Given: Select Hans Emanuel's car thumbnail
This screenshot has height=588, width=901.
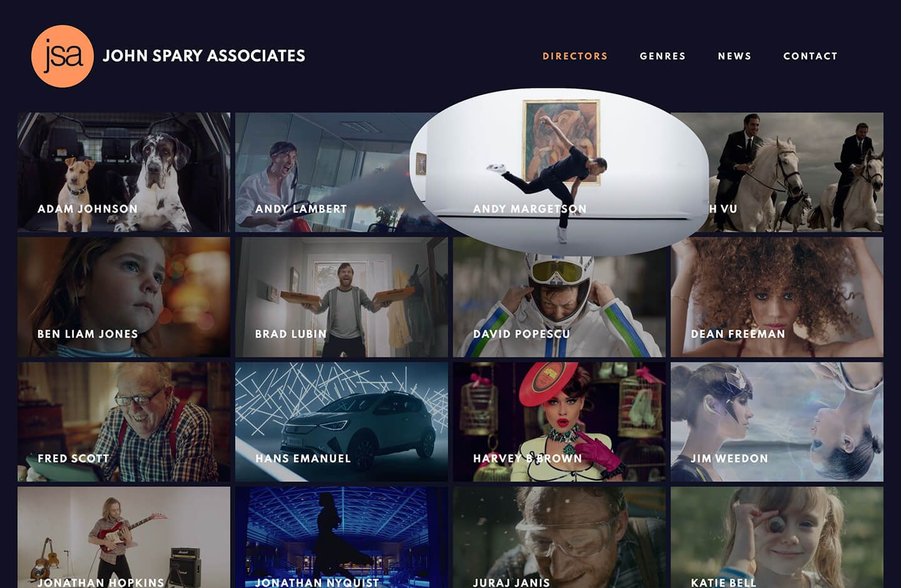Looking at the screenshot, I should (x=342, y=422).
